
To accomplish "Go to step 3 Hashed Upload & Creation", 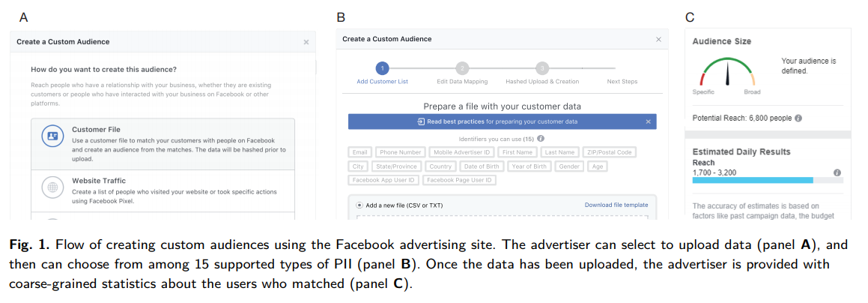I will [542, 69].
